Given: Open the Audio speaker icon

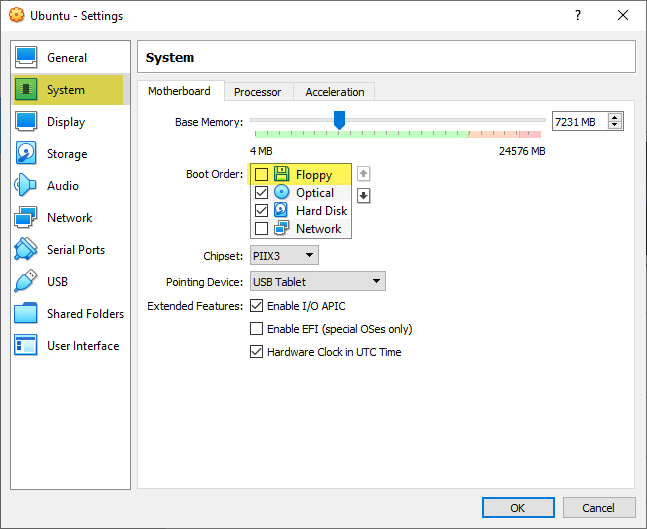Looking at the screenshot, I should (x=25, y=185).
